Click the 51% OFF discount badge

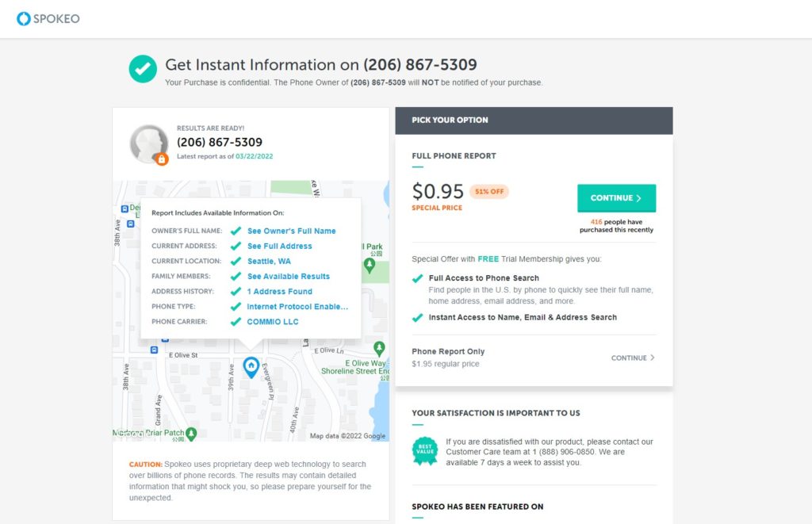[488, 192]
